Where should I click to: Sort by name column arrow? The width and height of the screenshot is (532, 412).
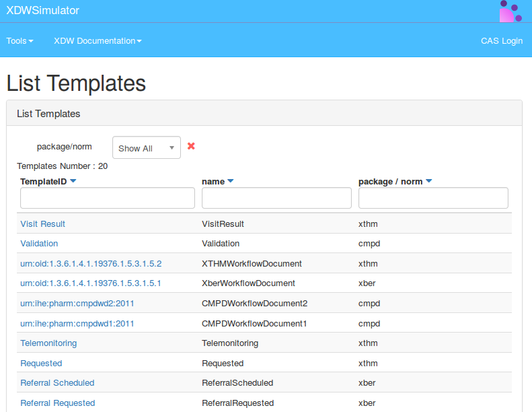tap(231, 181)
